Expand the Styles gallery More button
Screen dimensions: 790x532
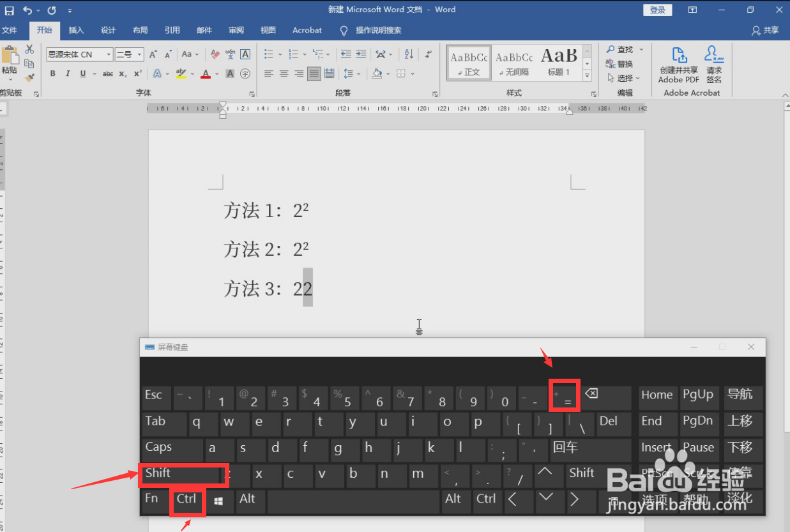[588, 75]
